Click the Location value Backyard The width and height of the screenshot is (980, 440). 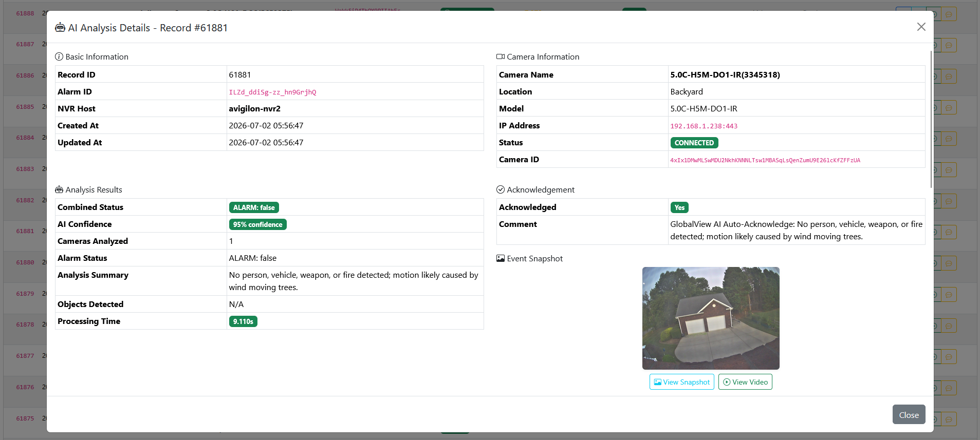pyautogui.click(x=687, y=91)
